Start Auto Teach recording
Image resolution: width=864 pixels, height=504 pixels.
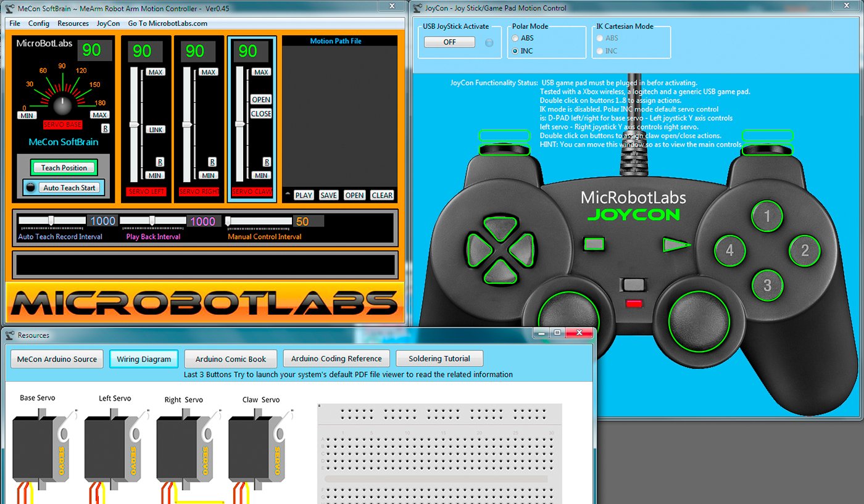69,188
